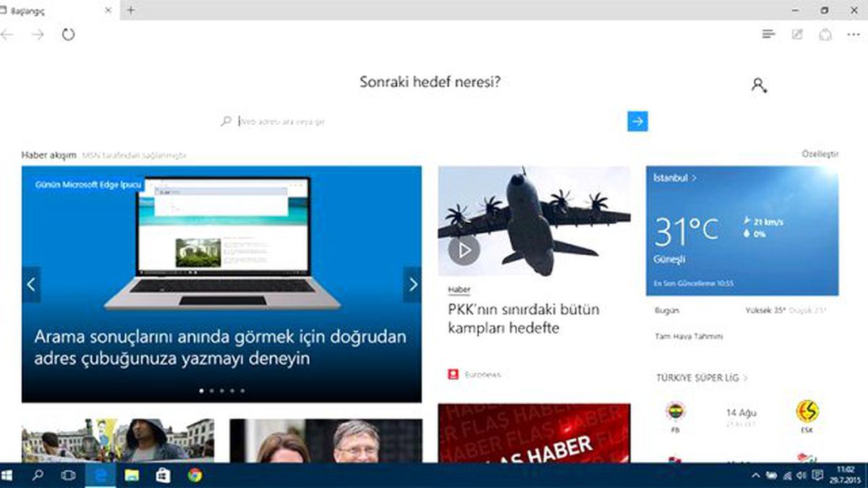Click the Bugün forecast row
The height and width of the screenshot is (488, 868).
pyautogui.click(x=742, y=311)
